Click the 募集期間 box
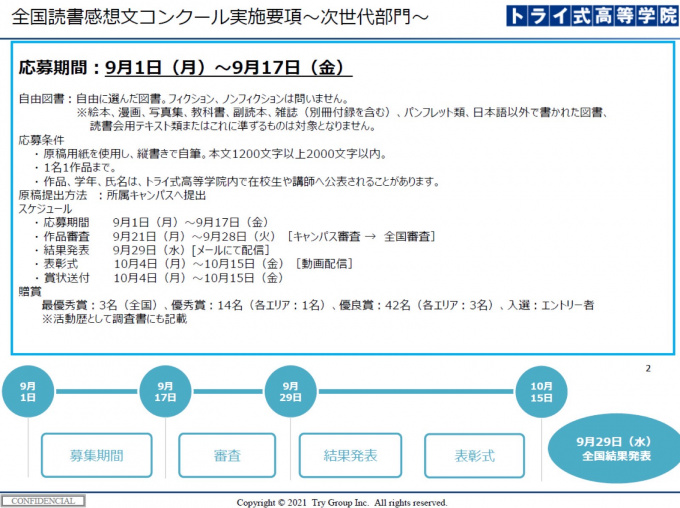The height and width of the screenshot is (508, 680). (97, 455)
